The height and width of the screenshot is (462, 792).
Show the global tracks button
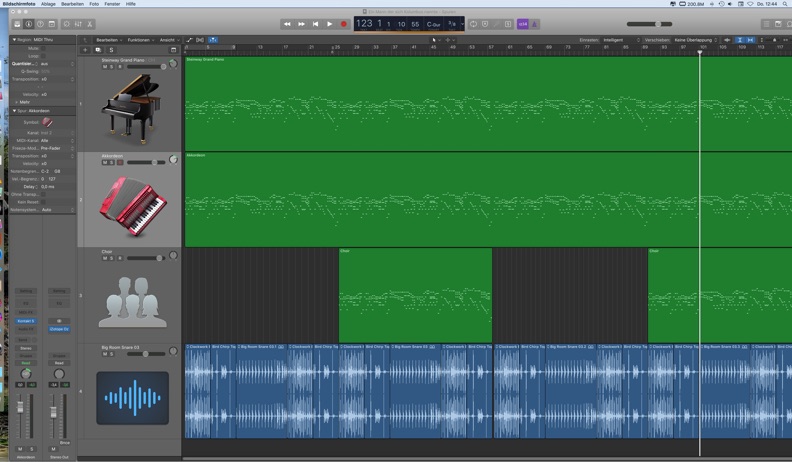(x=173, y=50)
